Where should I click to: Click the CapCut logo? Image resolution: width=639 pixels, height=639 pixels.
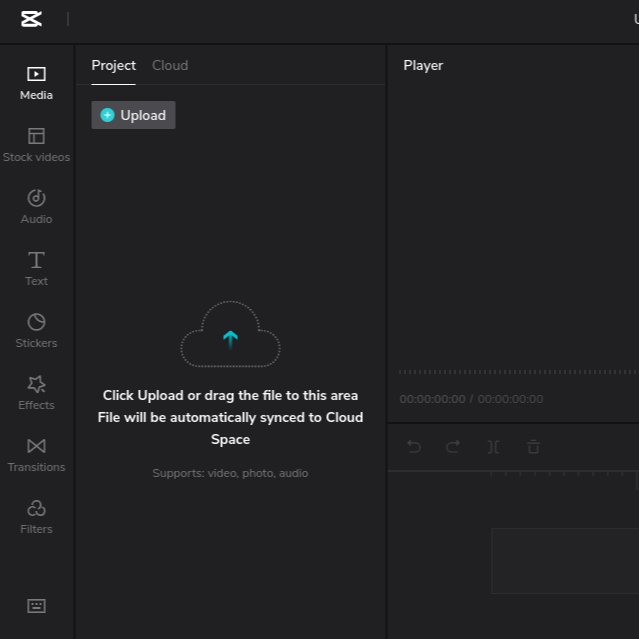[x=32, y=19]
